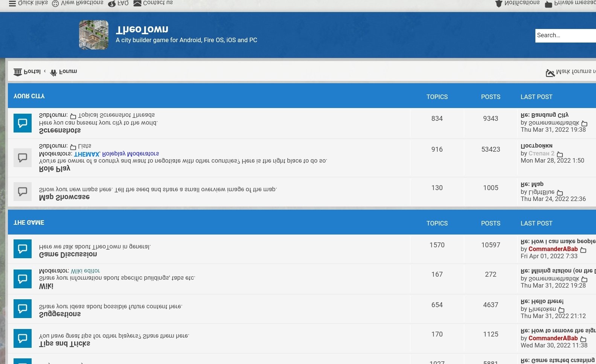Click the date Mon Mar 28, 2022 1:50
The width and height of the screenshot is (596, 364).
click(x=552, y=160)
